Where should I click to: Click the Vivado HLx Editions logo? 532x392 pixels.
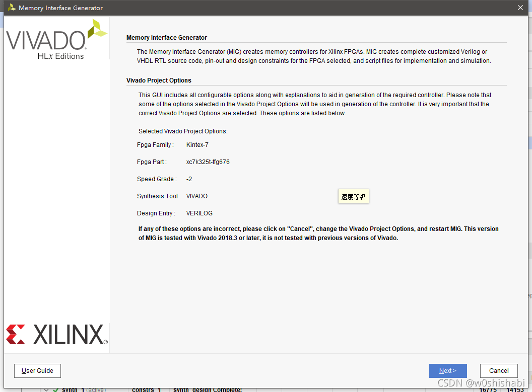click(x=56, y=40)
